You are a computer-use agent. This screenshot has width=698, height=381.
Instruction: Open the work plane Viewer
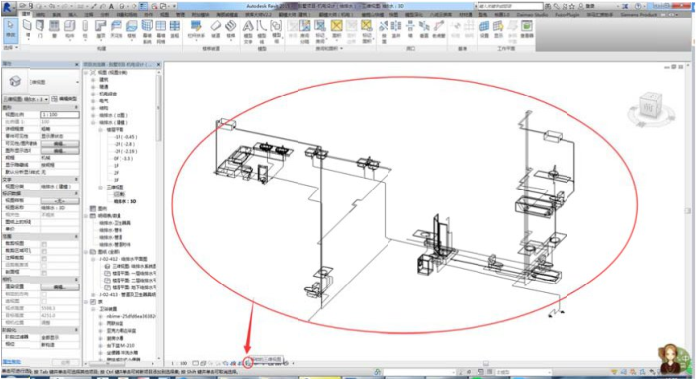point(527,29)
